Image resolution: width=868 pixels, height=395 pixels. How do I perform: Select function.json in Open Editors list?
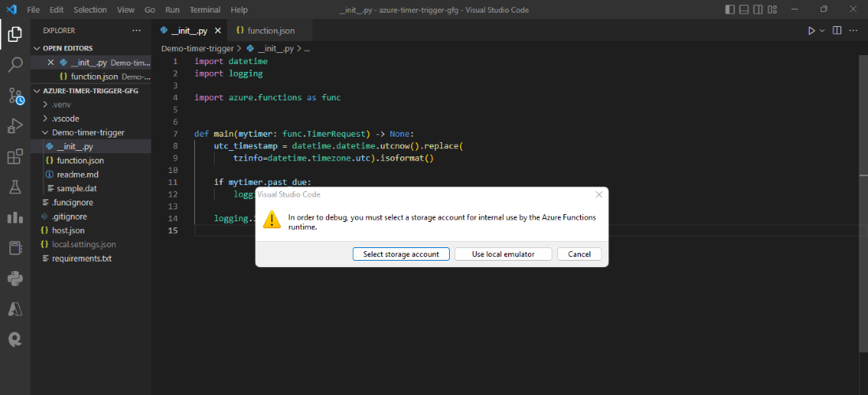(91, 77)
